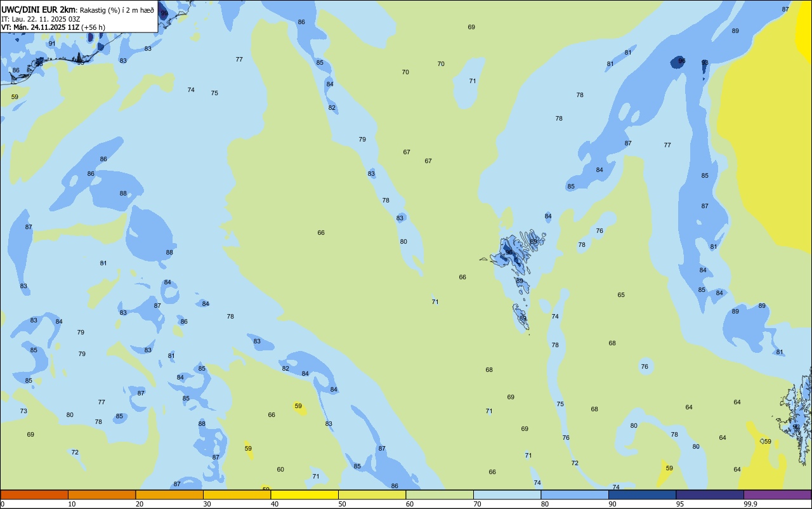Screen dimensions: 812x509
Task: Click the 'Rakastig (%) í 2 m hæð' label
Action: [117, 10]
